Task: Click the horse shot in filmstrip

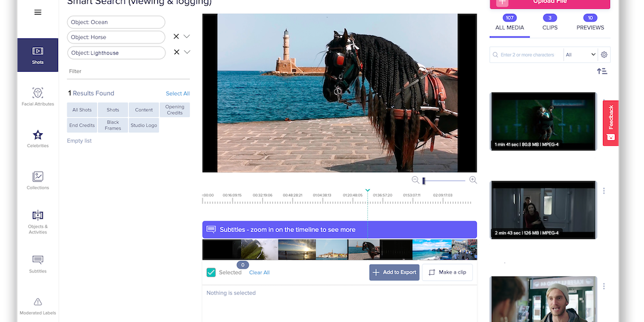Action: pos(364,250)
